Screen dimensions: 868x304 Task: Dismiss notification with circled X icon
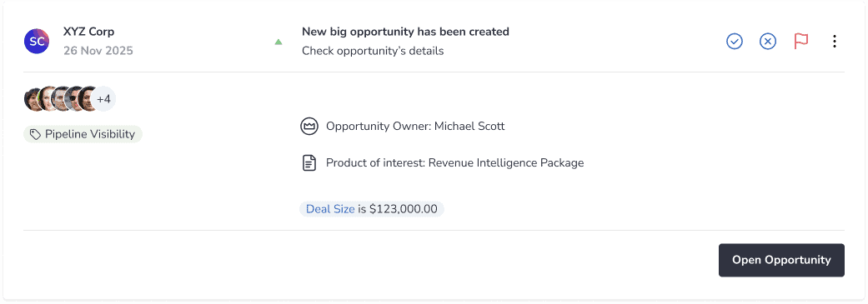point(768,42)
